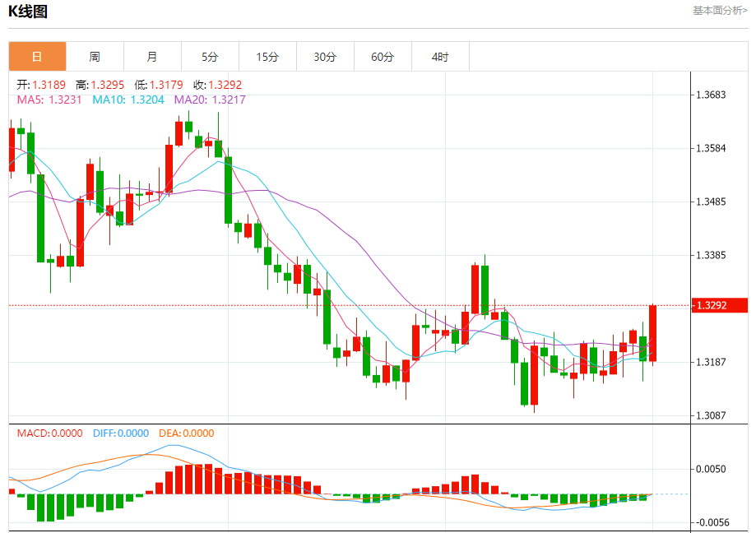Select the 日 daily chart tab
756x533 pixels.
37,57
